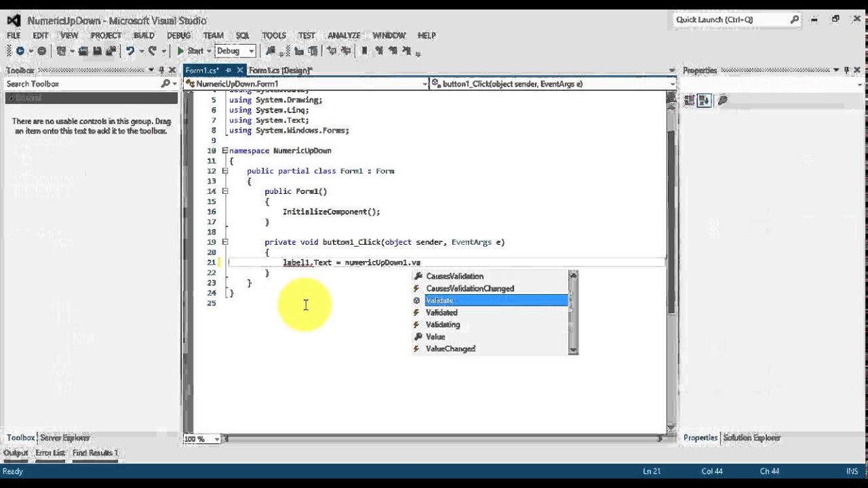The height and width of the screenshot is (488, 868).
Task: Open the DEBUG menu
Action: [x=179, y=35]
